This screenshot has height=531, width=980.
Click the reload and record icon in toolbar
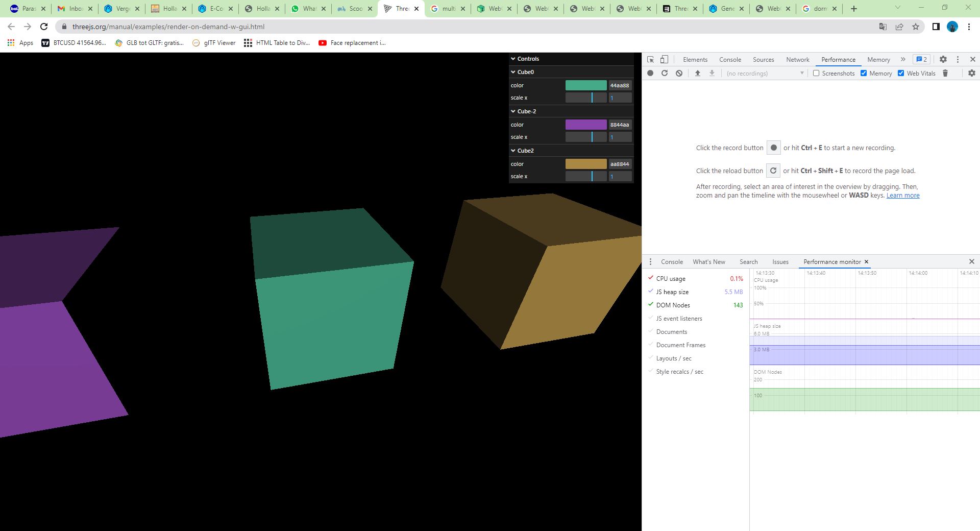(665, 73)
